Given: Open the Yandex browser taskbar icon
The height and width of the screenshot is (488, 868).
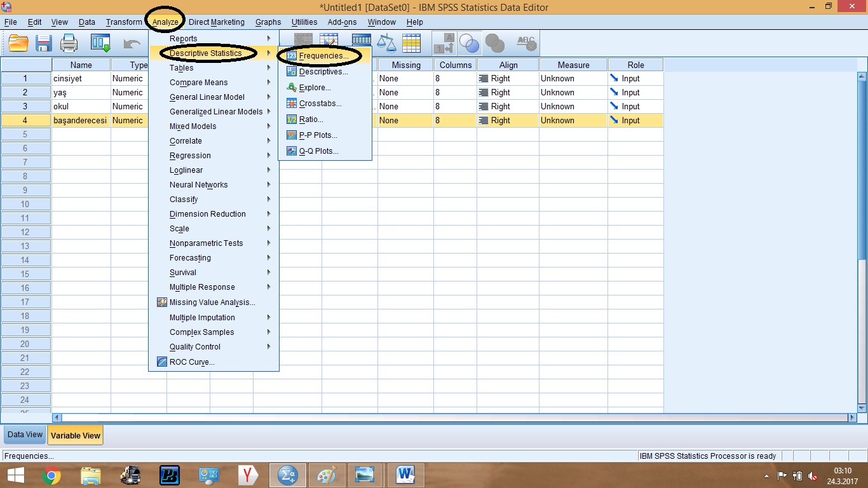Looking at the screenshot, I should (x=248, y=475).
